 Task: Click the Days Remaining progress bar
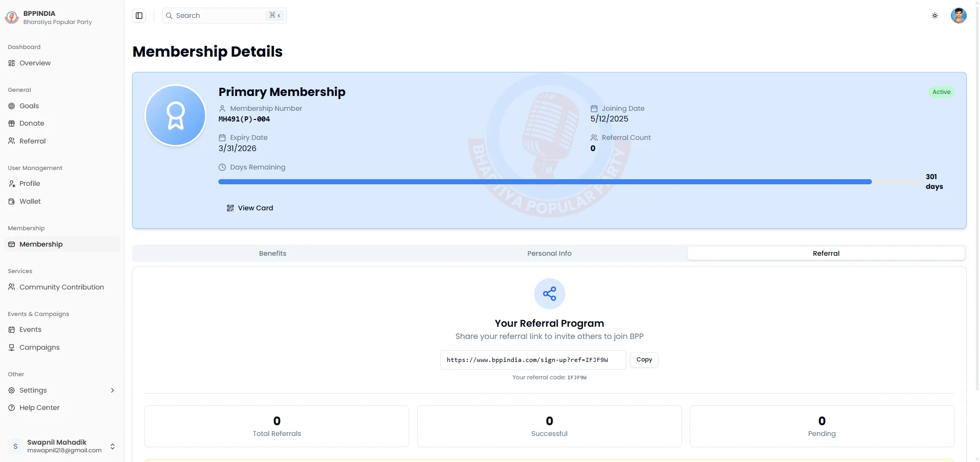pyautogui.click(x=570, y=182)
